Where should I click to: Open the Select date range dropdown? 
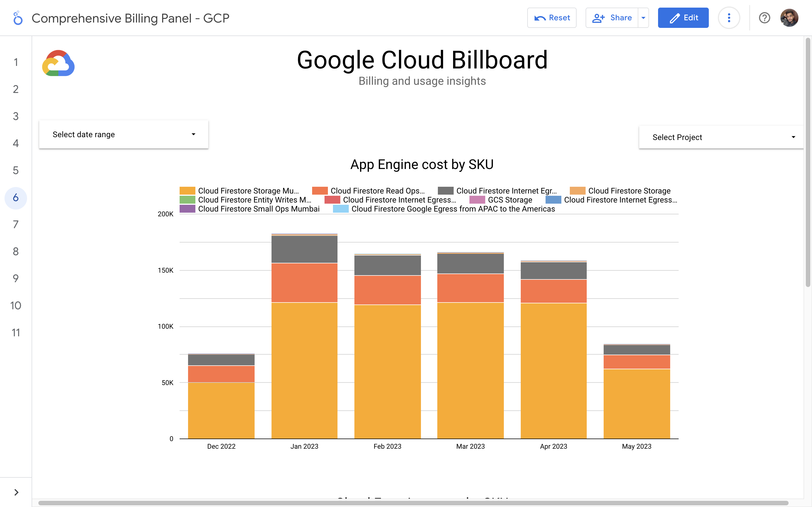click(123, 134)
